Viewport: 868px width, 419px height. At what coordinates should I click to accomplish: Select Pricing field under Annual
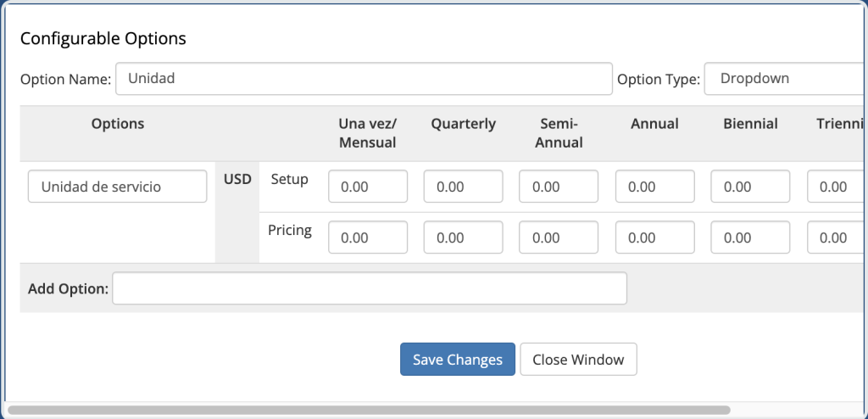coord(655,237)
